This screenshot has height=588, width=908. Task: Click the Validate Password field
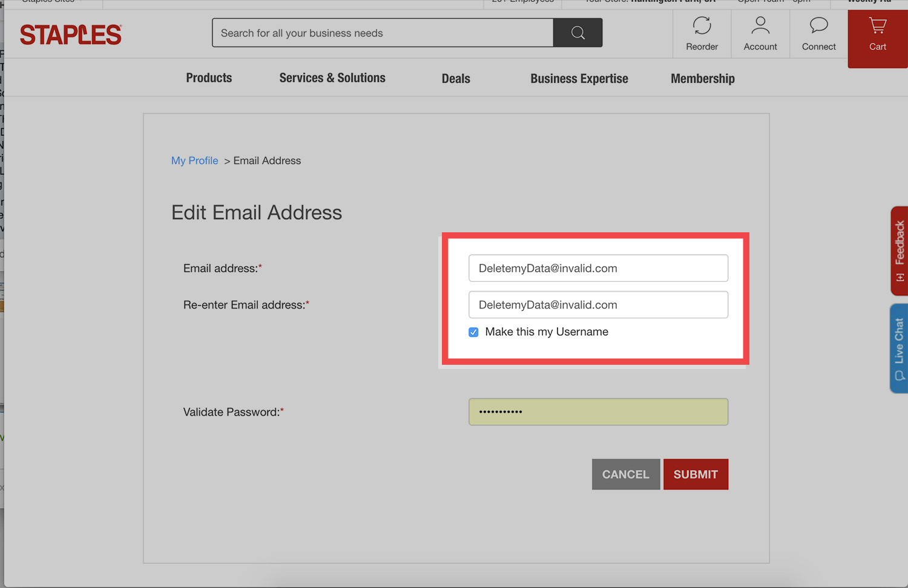coord(598,412)
